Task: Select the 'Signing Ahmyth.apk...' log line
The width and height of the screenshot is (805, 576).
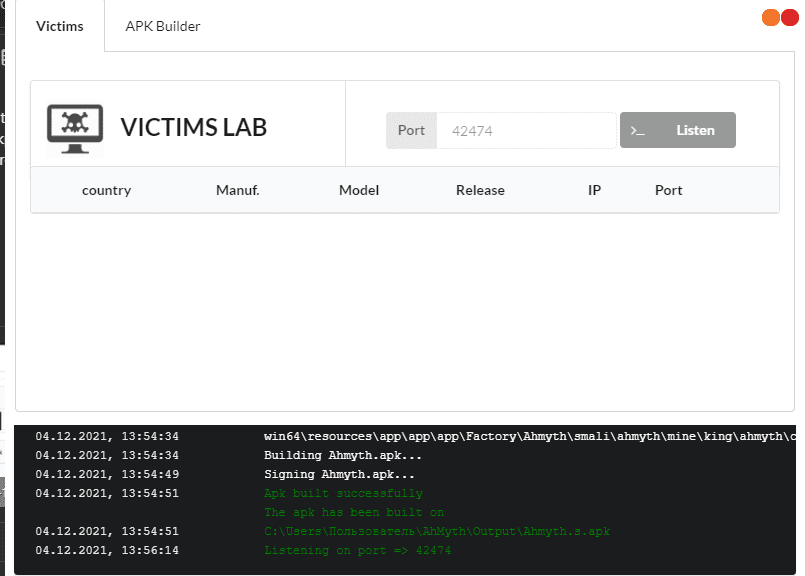Action: click(339, 474)
